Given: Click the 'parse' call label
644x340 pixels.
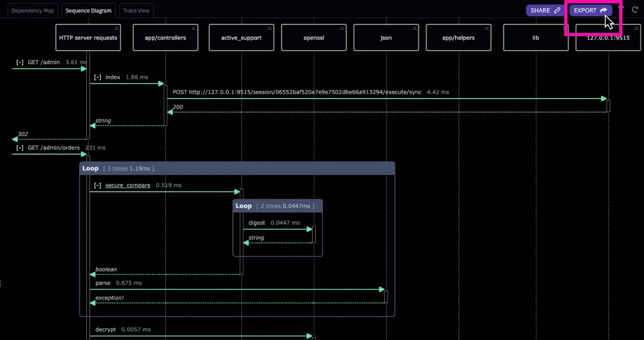Looking at the screenshot, I should point(103,283).
